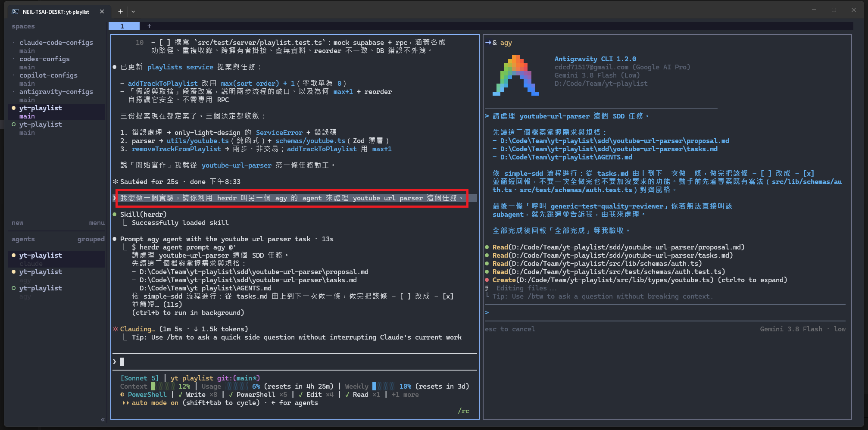The image size is (868, 430).
Task: Click the 'schemas/youtube.ts' file link
Action: click(x=310, y=140)
